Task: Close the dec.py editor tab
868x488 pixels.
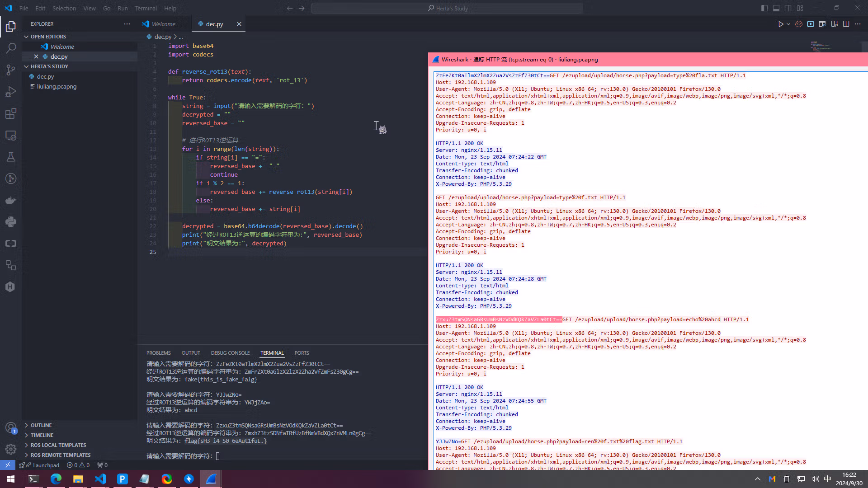Action: click(x=239, y=24)
